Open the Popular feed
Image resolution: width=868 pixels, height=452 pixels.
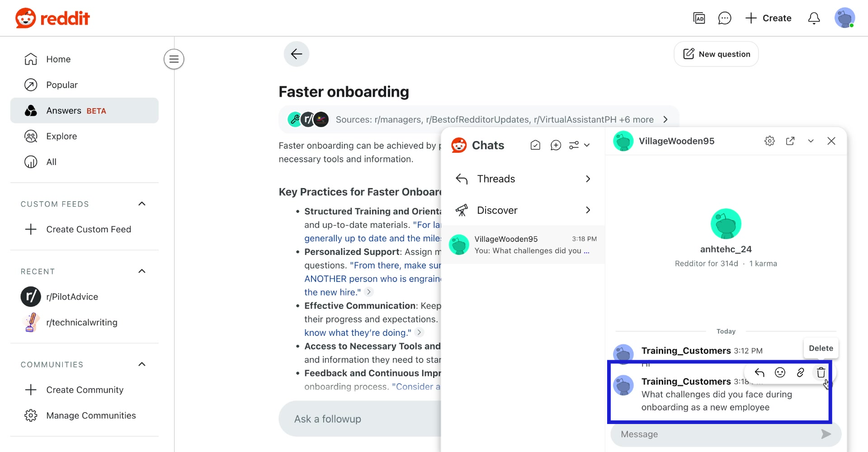62,85
